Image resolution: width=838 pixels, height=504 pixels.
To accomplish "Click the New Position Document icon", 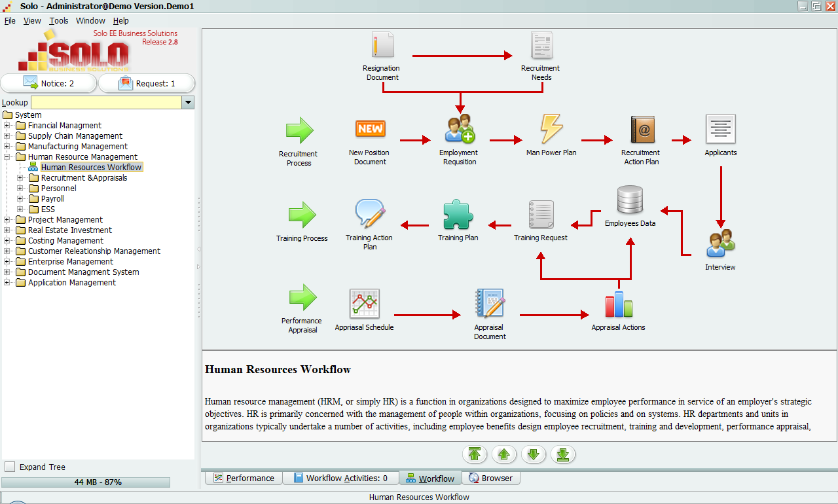I will (370, 129).
